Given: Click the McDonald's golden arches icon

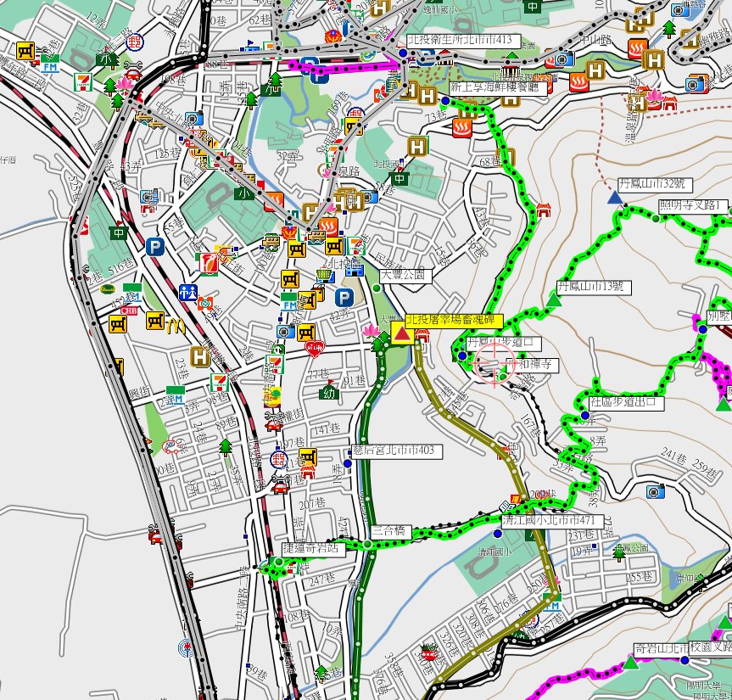Looking at the screenshot, I should pyautogui.click(x=176, y=323).
